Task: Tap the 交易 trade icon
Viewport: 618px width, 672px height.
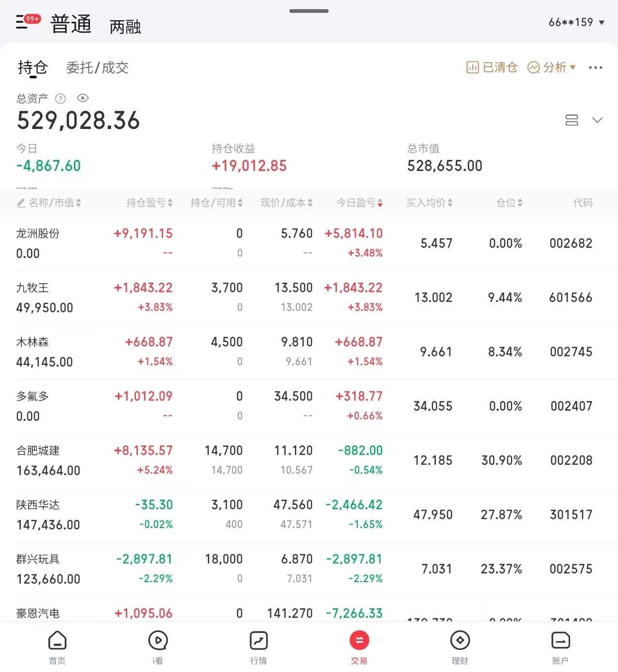Action: (359, 646)
